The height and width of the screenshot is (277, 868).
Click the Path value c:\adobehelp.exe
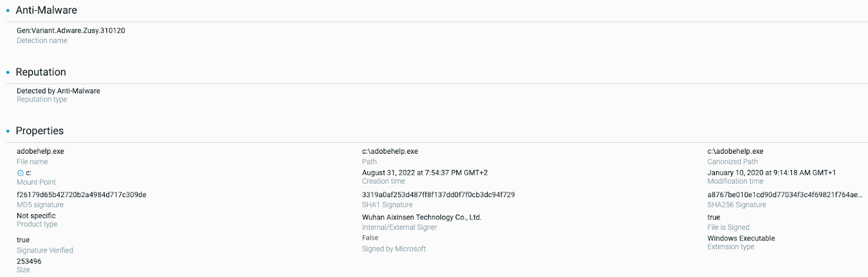tap(390, 151)
